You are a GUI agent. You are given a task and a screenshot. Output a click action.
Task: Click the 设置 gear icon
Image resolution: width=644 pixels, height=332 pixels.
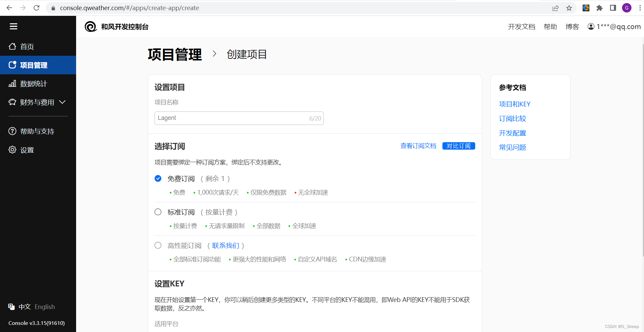tap(13, 150)
